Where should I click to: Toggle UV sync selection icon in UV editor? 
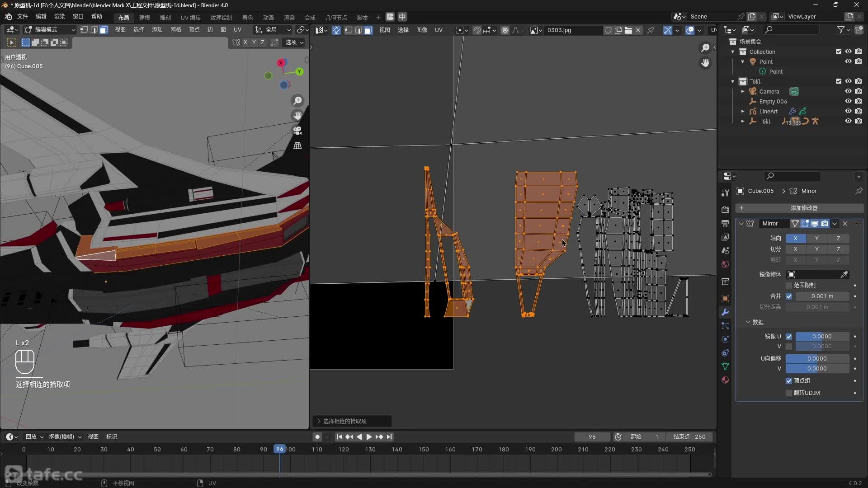336,30
